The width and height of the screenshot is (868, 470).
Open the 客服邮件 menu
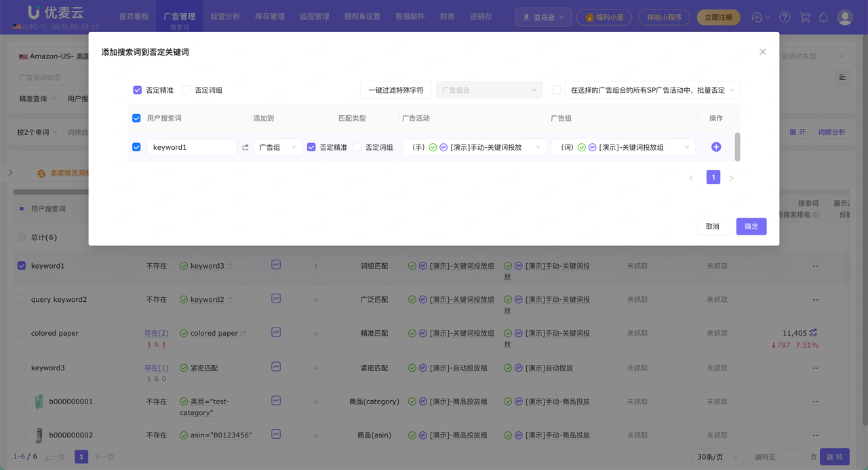point(410,16)
